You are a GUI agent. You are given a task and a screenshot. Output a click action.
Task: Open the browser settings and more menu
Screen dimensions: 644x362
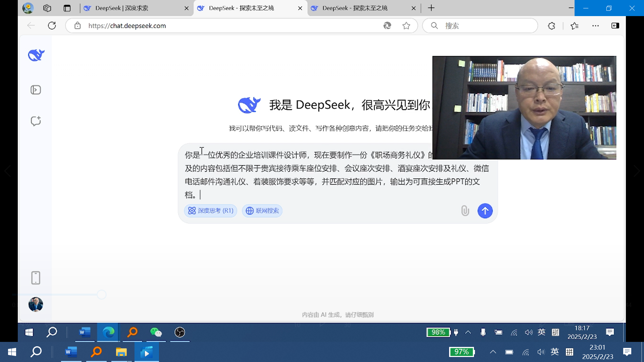[595, 26]
